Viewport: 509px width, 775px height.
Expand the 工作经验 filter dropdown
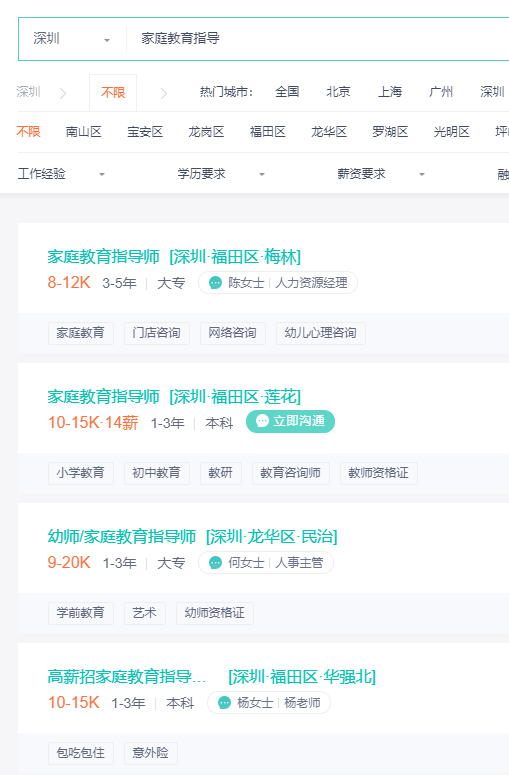tap(61, 174)
